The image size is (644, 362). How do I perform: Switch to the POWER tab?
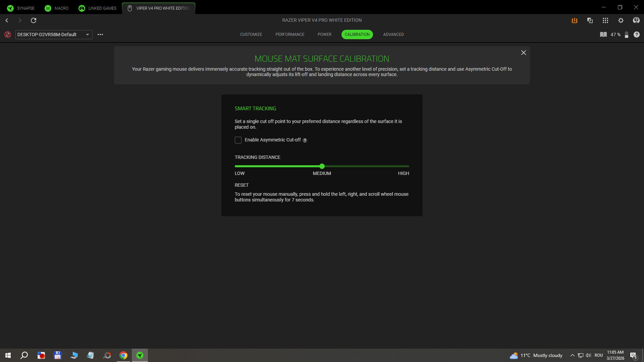click(324, 35)
